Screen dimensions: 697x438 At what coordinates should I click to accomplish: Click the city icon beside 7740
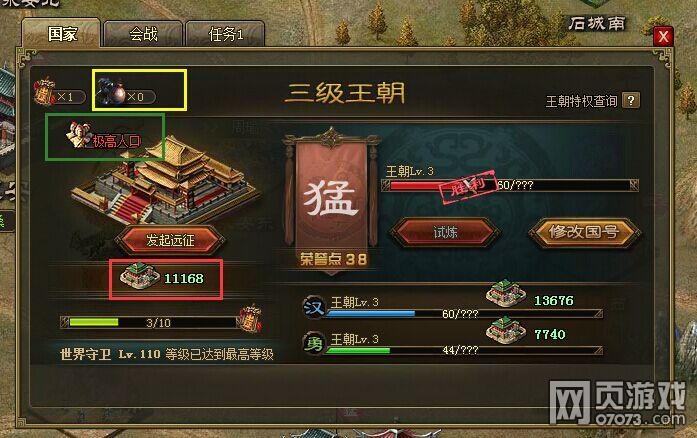coord(505,330)
